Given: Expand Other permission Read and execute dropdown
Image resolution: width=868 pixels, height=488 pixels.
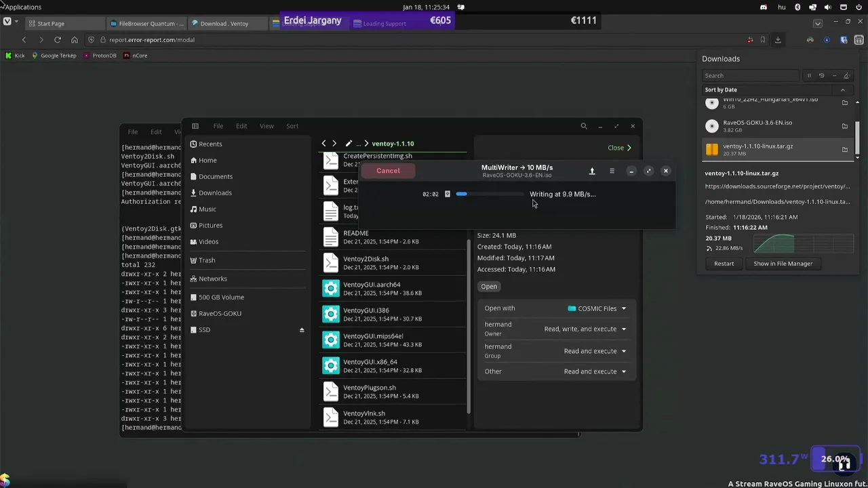Looking at the screenshot, I should [595, 371].
